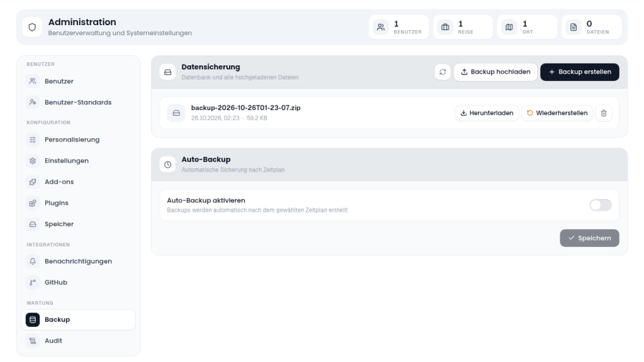
Task: Click the Benutzer sidebar users icon
Action: 33,81
